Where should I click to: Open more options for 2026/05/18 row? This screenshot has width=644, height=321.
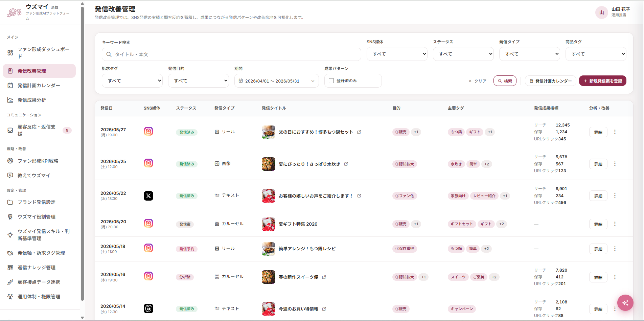coord(615,249)
